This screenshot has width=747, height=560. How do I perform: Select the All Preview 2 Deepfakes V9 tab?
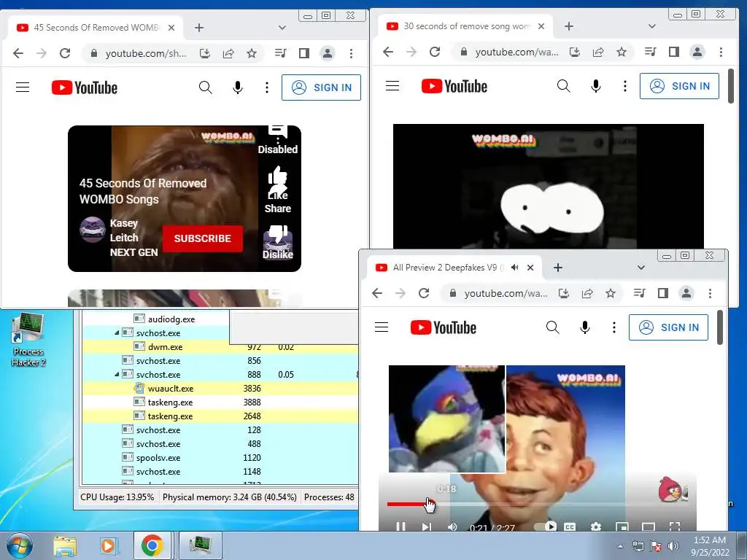click(x=454, y=268)
